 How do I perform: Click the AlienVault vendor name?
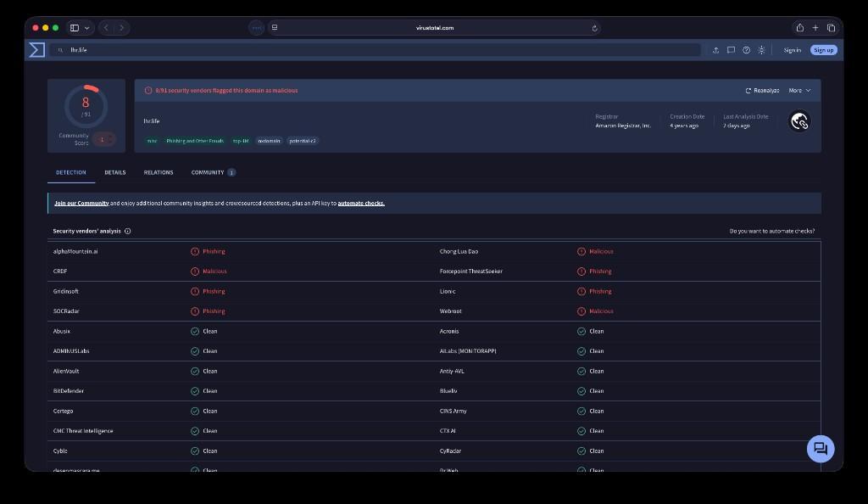coord(66,371)
